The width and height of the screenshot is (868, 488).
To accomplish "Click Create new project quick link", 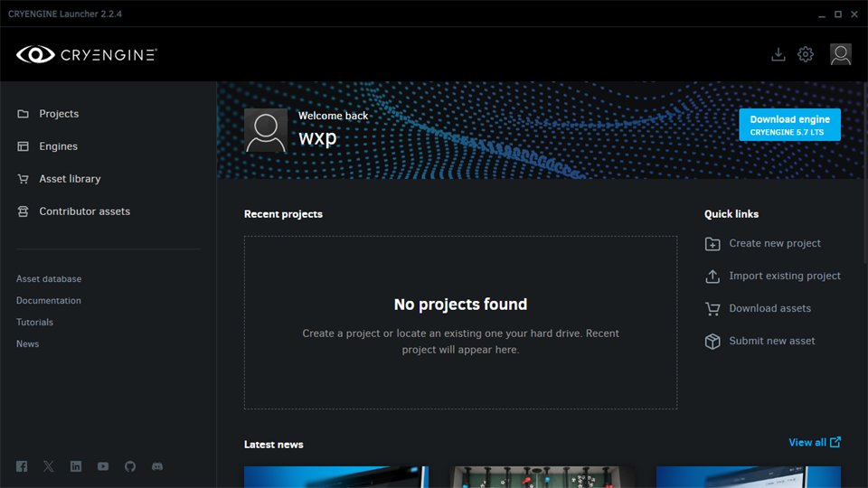I will point(763,243).
